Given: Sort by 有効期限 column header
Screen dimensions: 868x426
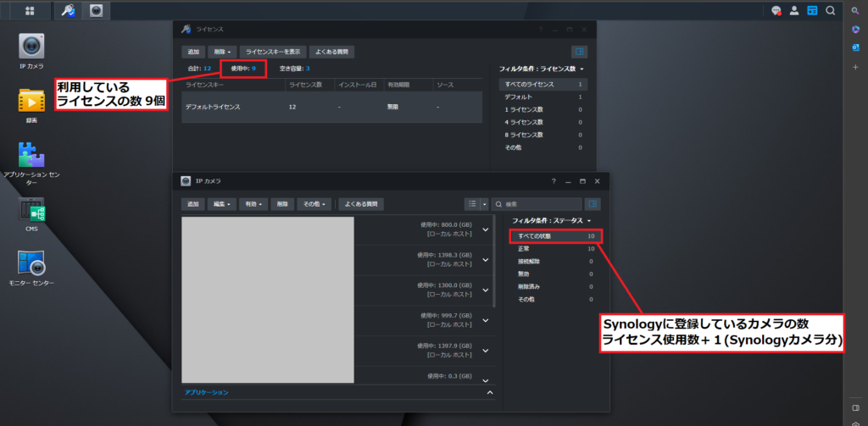Looking at the screenshot, I should click(x=408, y=85).
